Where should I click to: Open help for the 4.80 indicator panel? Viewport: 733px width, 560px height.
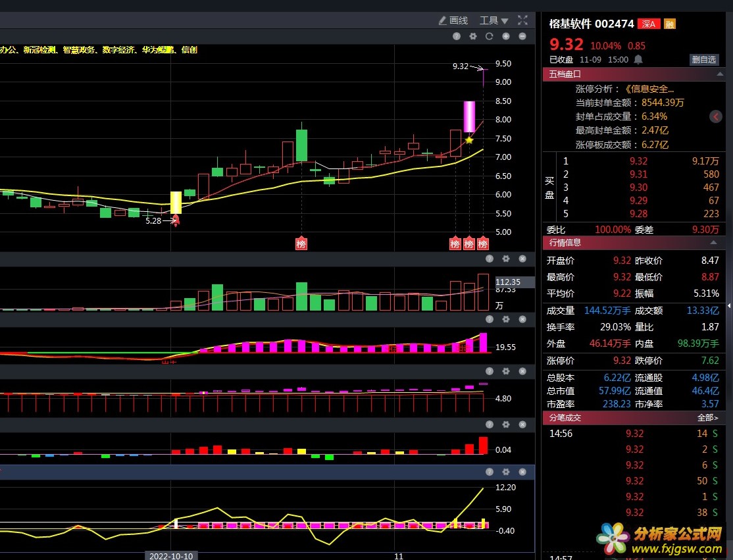coord(490,370)
